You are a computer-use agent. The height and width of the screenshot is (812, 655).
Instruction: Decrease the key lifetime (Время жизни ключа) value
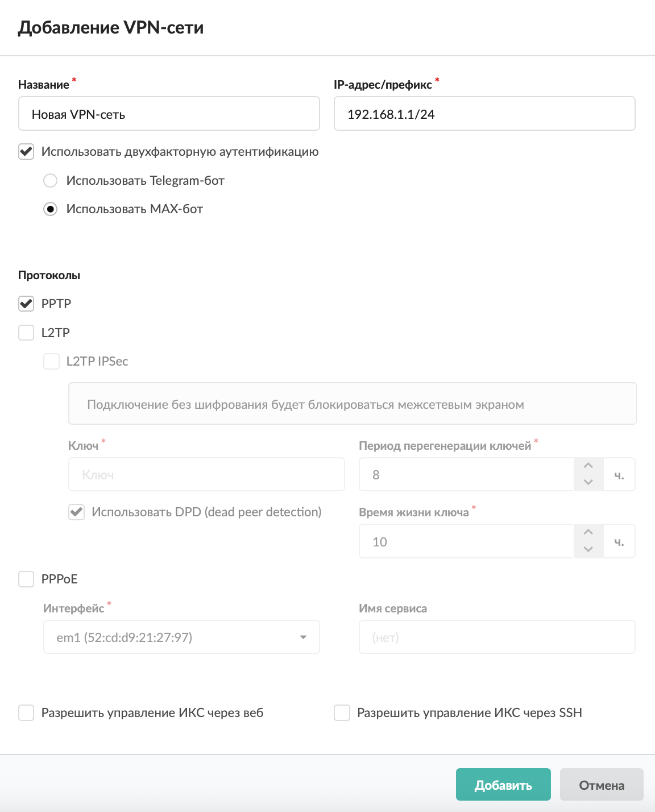click(588, 549)
